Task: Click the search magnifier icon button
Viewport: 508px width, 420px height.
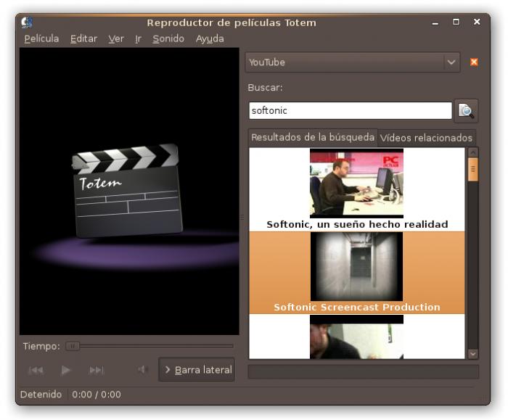Action: click(x=466, y=111)
